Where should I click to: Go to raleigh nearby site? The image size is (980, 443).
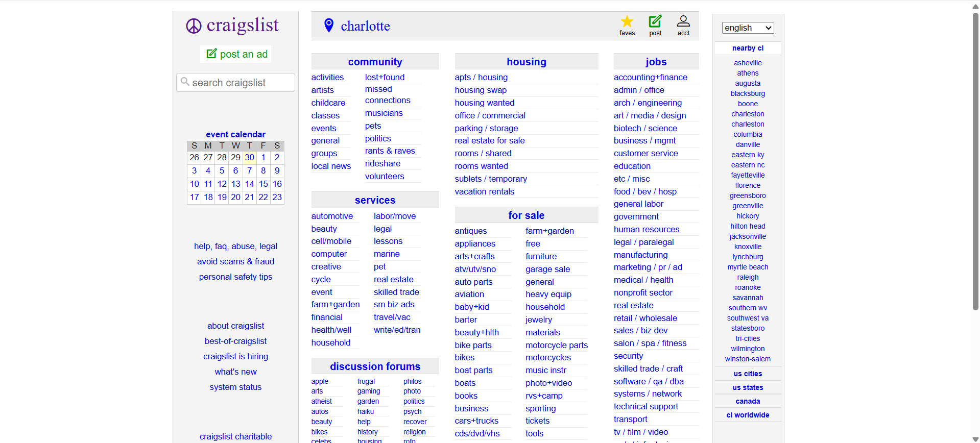tap(748, 277)
